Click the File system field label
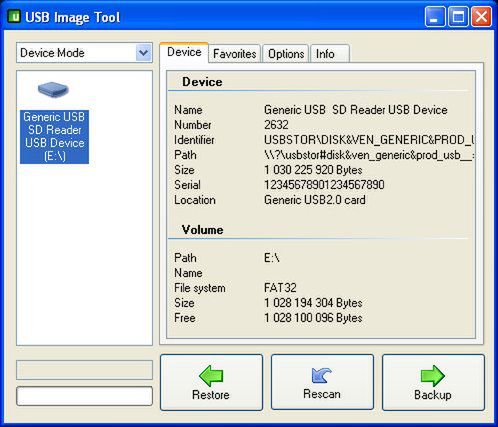The height and width of the screenshot is (427, 498). [200, 288]
